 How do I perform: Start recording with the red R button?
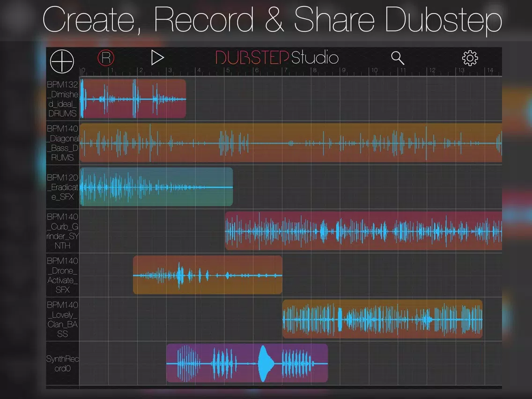106,58
